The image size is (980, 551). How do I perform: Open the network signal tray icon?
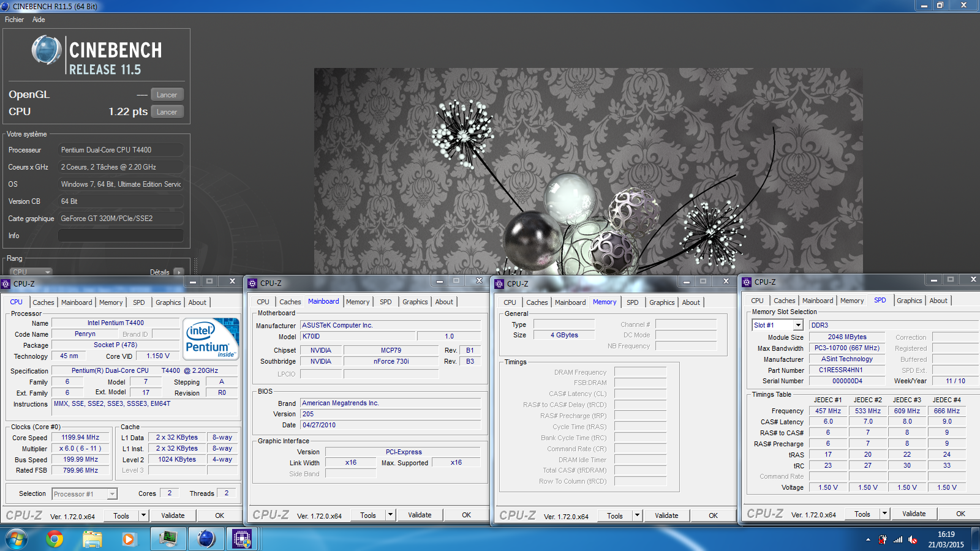pos(898,539)
